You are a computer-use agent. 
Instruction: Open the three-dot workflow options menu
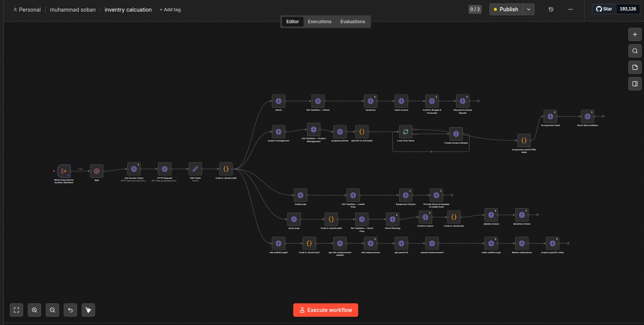pos(571,9)
